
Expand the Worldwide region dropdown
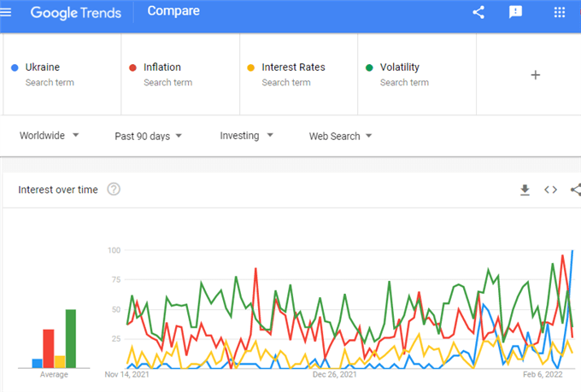click(49, 136)
